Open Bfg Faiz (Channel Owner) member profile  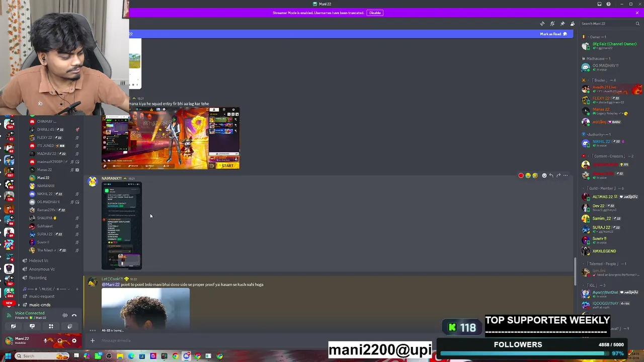click(610, 46)
